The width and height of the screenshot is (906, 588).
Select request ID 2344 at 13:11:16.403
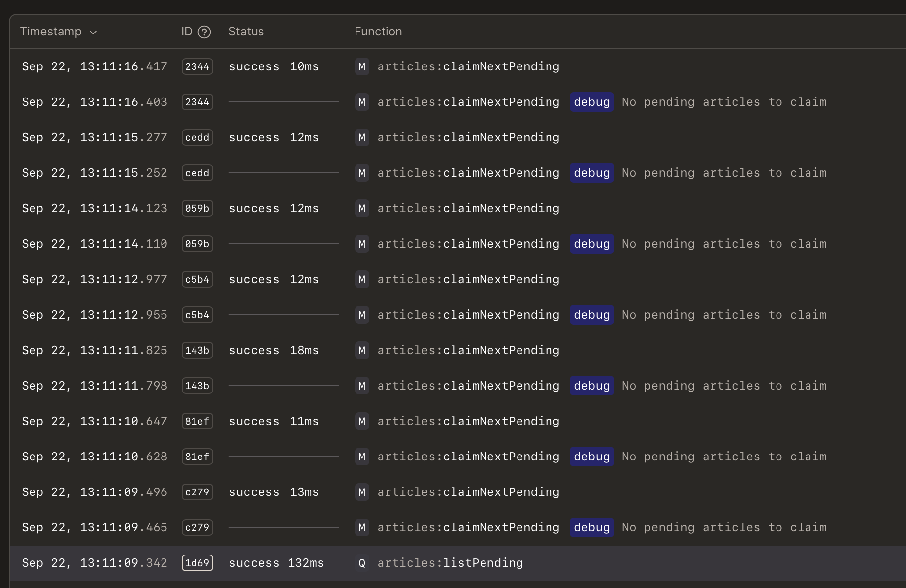click(x=197, y=102)
